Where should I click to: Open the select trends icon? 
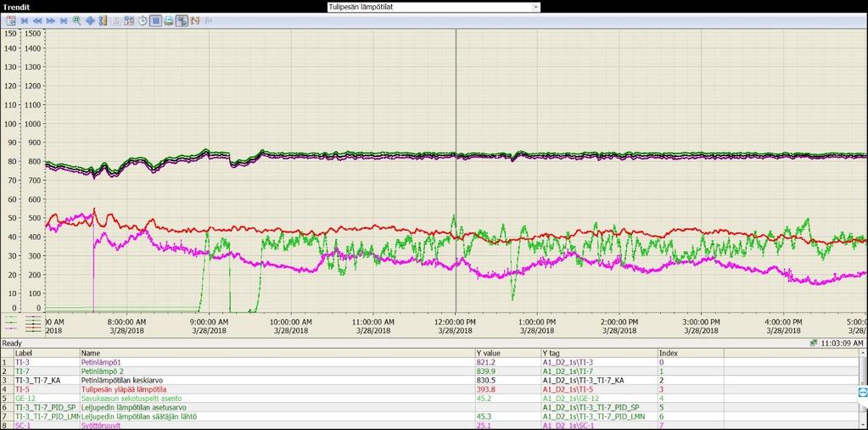pos(129,20)
